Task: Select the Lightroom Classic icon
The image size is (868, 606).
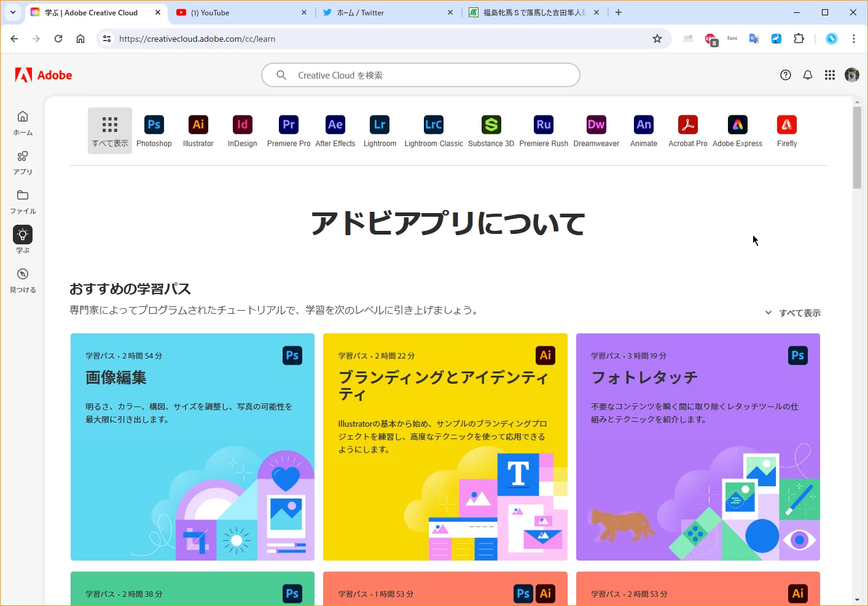Action: point(434,131)
